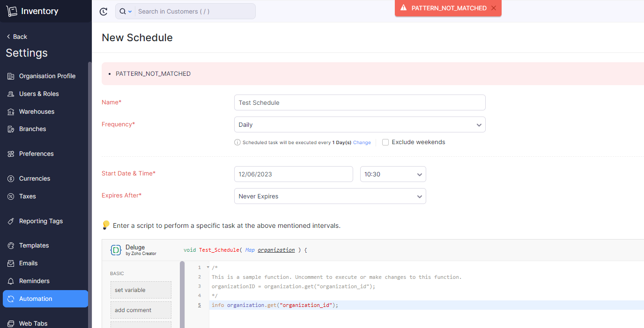Click the Emails envelope icon

pyautogui.click(x=11, y=263)
